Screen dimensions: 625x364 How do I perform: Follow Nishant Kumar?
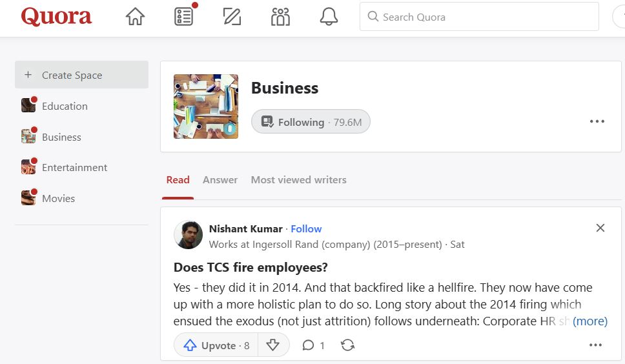tap(306, 228)
